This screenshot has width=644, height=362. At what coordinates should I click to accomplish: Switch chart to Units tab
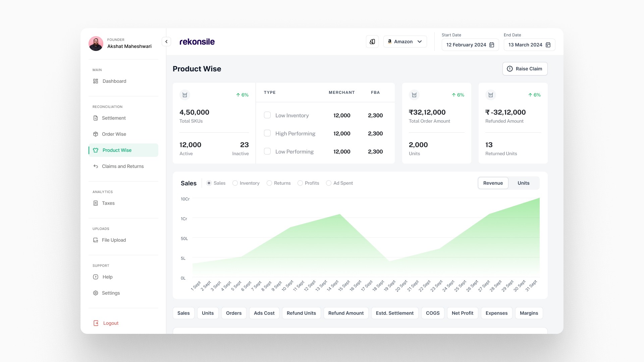(x=523, y=183)
